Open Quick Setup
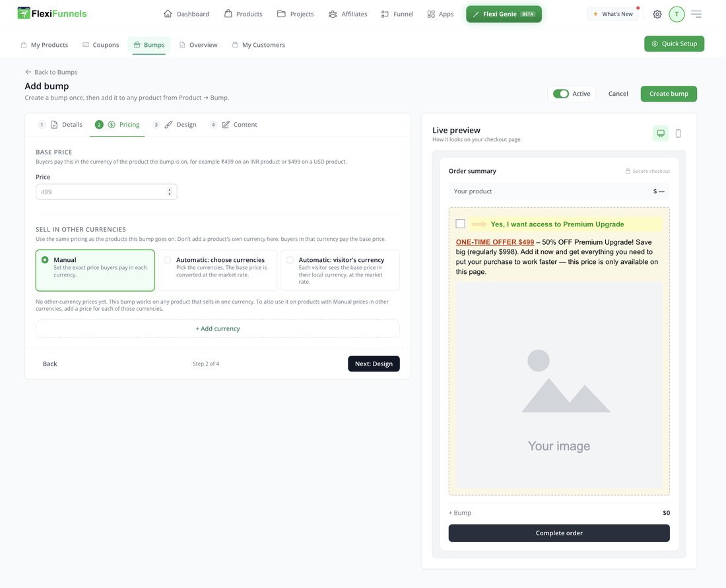This screenshot has width=726, height=588. click(674, 44)
